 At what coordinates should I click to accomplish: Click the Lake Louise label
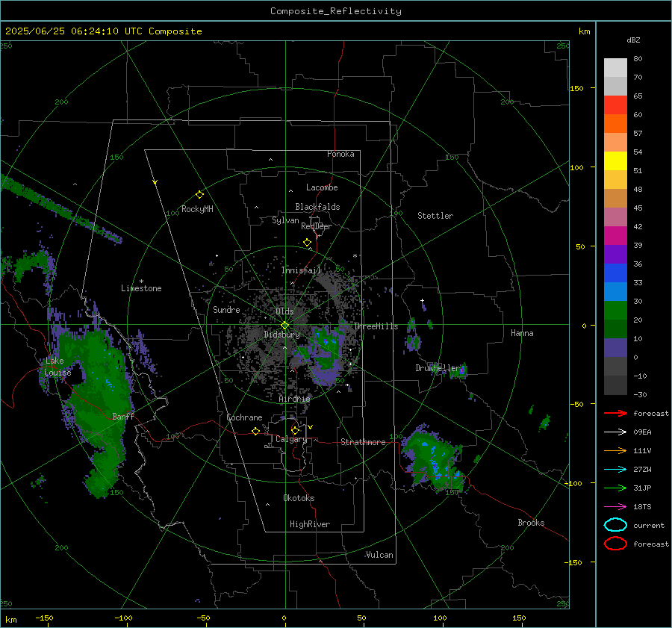[57, 367]
